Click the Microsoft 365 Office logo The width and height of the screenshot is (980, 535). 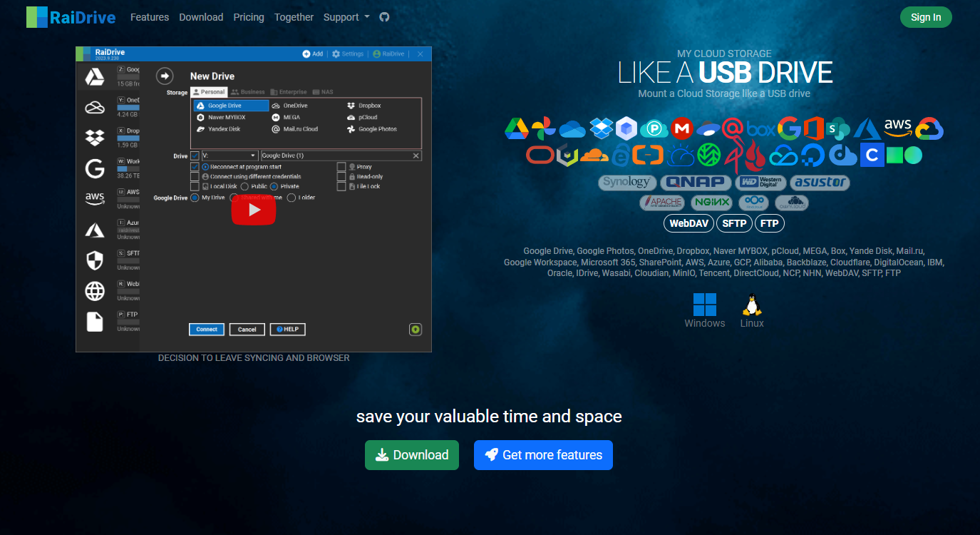click(x=813, y=128)
